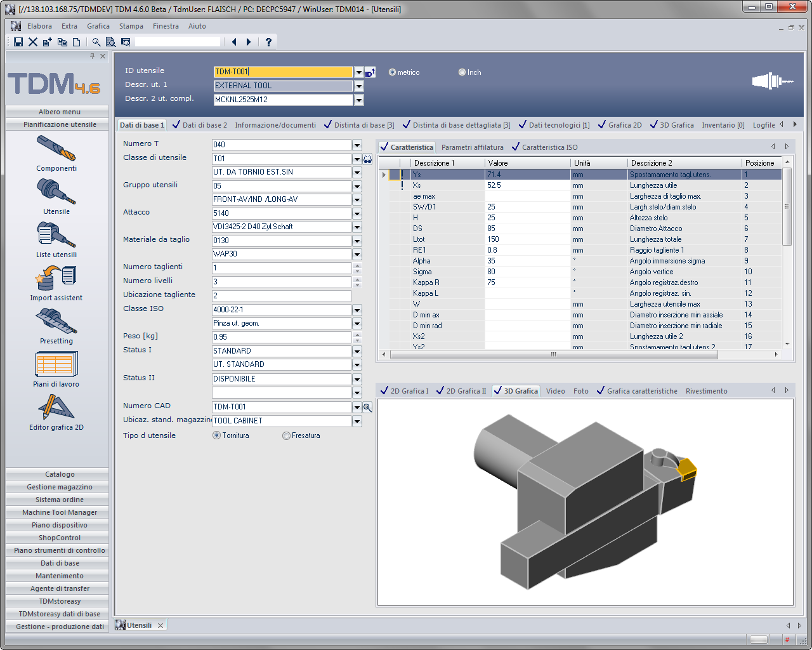
Task: Show 2D Grafica I tab
Action: point(404,391)
